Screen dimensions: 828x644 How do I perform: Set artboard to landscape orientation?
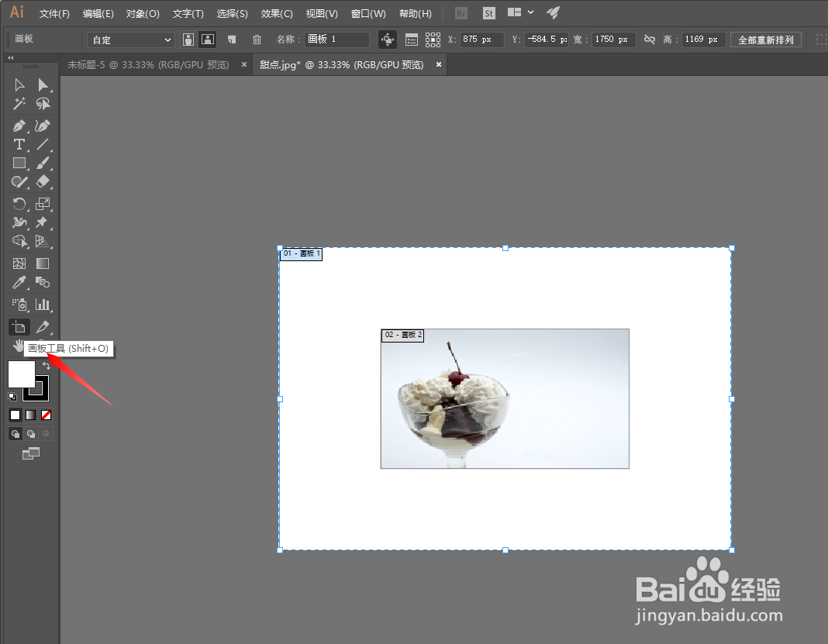pyautogui.click(x=208, y=39)
